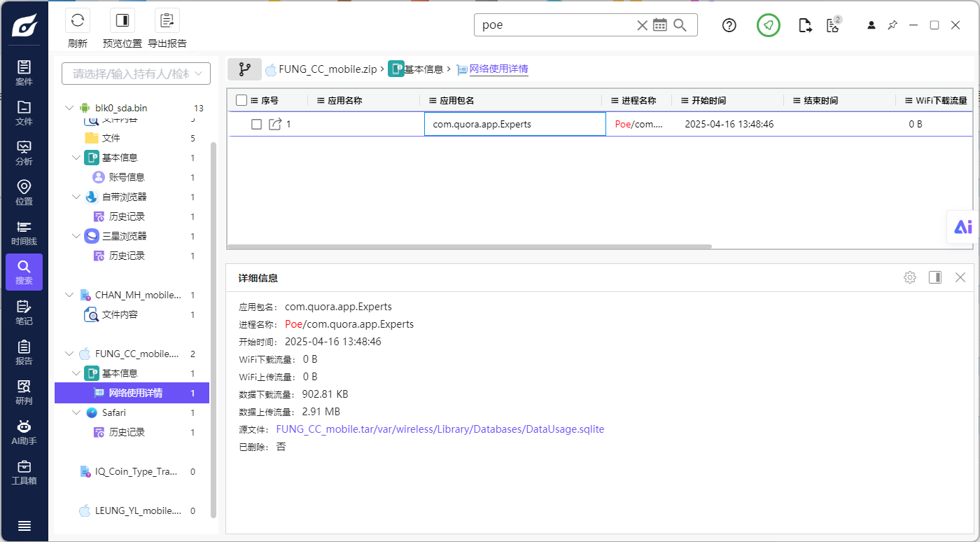The width and height of the screenshot is (980, 542).
Task: Toggle detail panel layout icon
Action: [935, 277]
